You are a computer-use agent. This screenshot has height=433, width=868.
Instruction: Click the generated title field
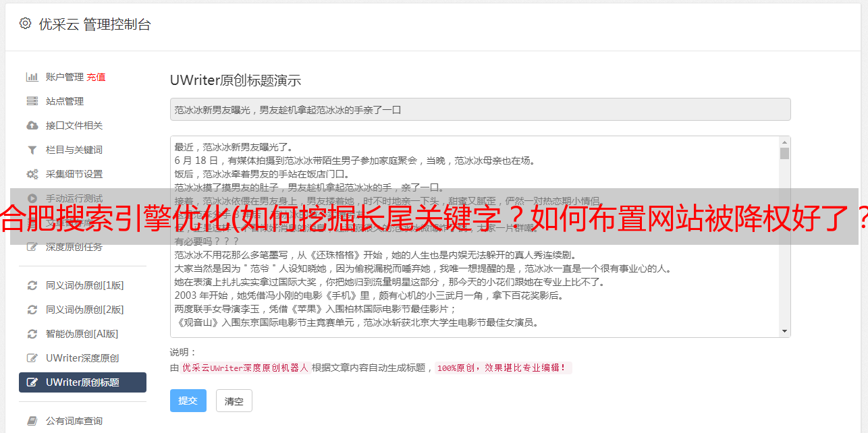(480, 109)
